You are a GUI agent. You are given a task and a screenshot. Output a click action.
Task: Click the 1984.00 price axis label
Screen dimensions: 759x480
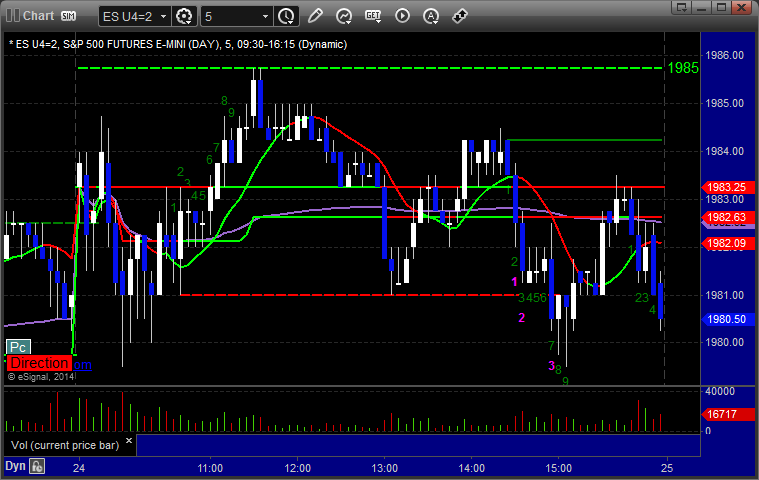click(x=725, y=151)
